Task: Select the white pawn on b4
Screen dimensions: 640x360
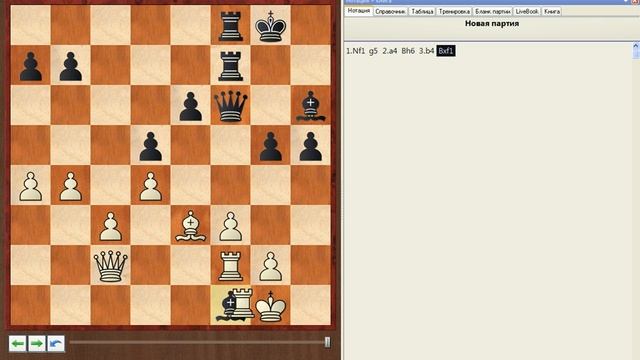Action: pyautogui.click(x=71, y=186)
